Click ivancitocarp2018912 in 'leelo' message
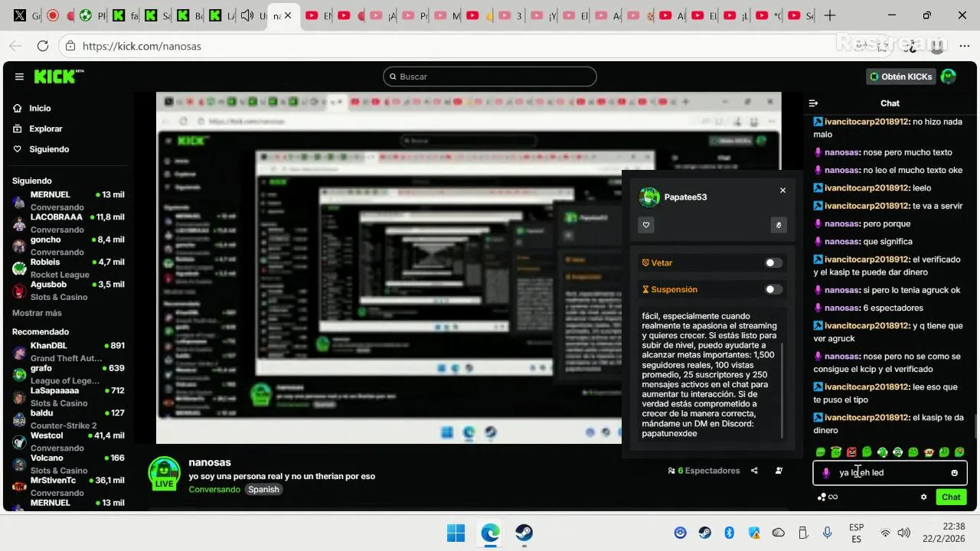This screenshot has width=980, height=551. pyautogui.click(x=867, y=187)
